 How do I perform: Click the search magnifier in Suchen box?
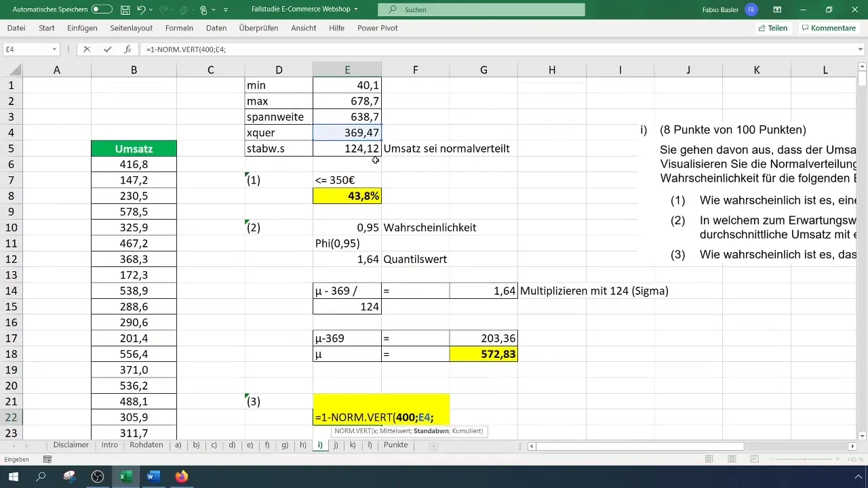pyautogui.click(x=391, y=10)
